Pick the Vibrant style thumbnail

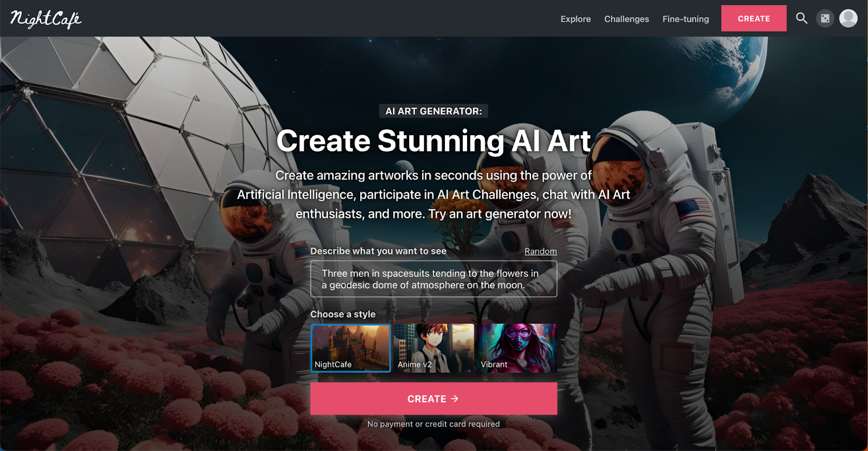(x=517, y=348)
